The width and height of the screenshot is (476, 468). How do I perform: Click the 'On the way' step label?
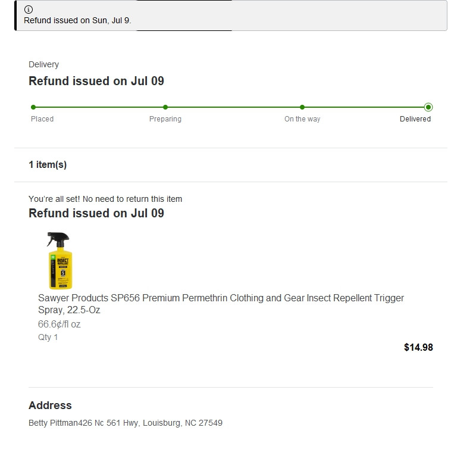click(x=302, y=119)
